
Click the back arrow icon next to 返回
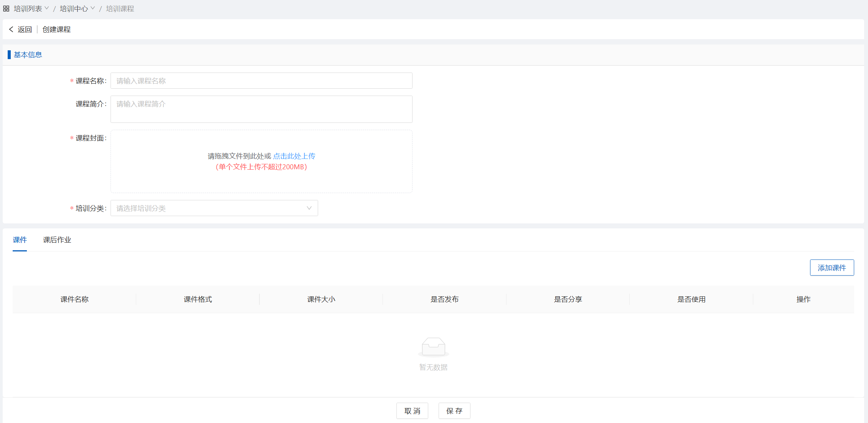click(11, 29)
